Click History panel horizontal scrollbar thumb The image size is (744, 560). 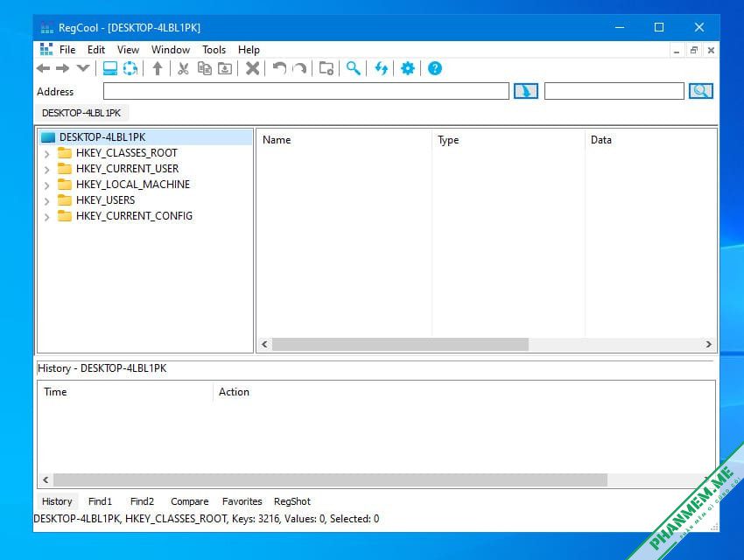pos(330,479)
